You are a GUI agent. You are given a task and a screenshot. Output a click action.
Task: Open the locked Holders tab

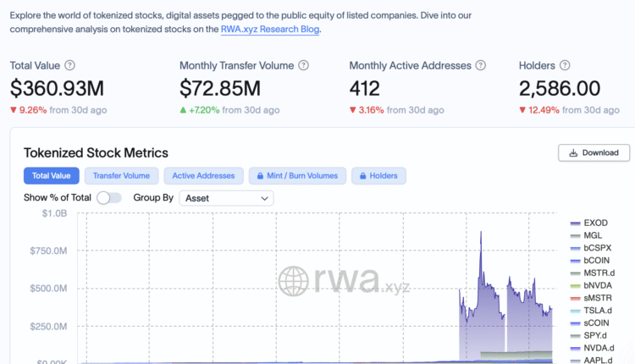(x=378, y=175)
